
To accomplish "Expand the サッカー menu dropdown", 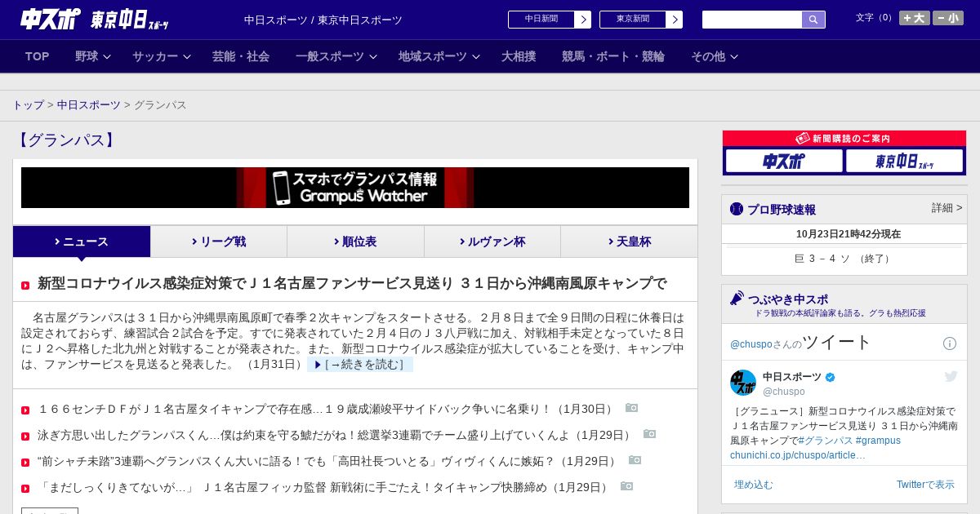I will click(x=162, y=56).
